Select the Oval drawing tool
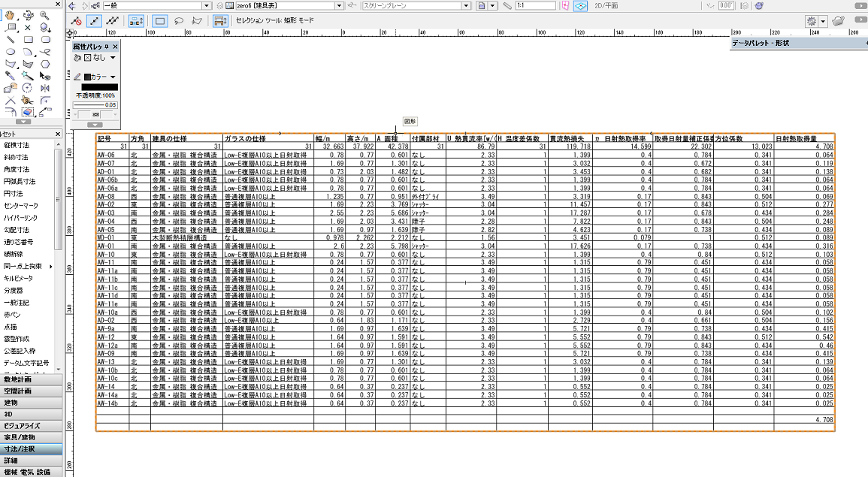The width and height of the screenshot is (868, 477). (x=11, y=53)
